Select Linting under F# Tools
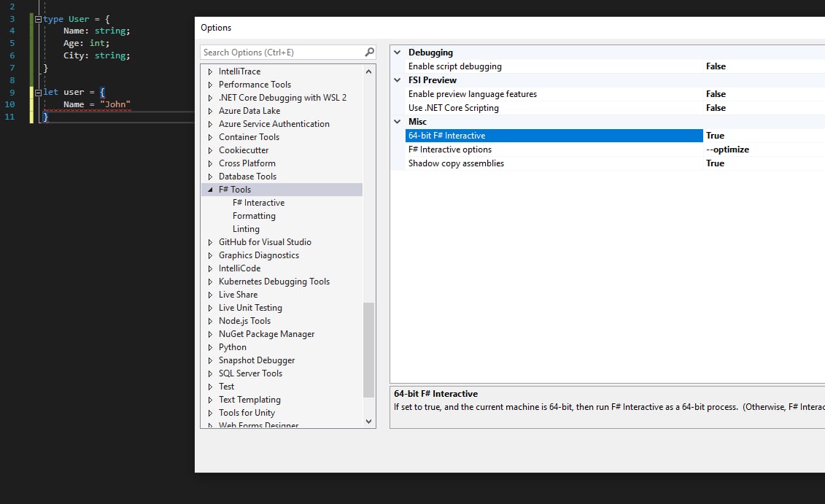The image size is (825, 504). point(246,229)
